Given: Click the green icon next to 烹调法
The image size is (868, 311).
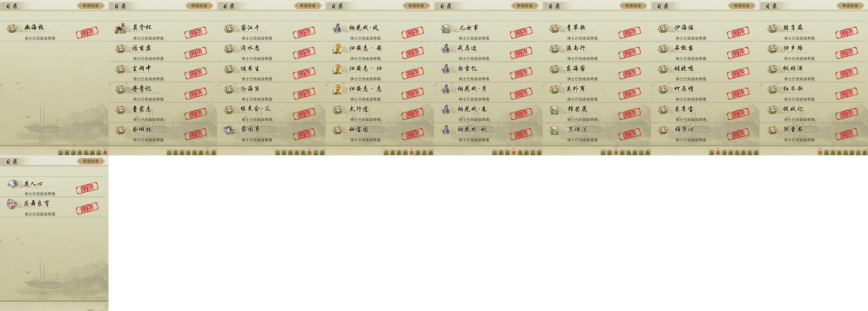Looking at the screenshot, I should (x=554, y=130).
